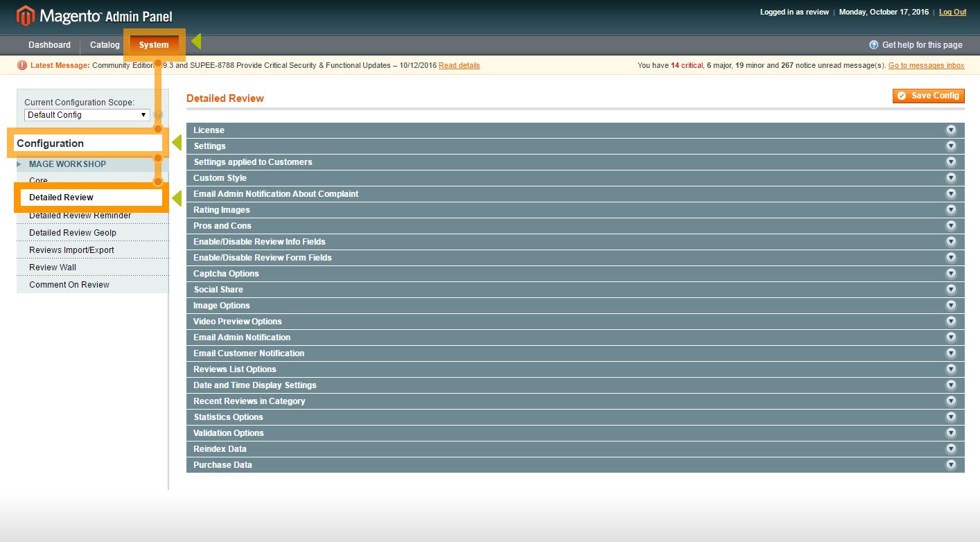Expand Reindex Data arrow icon
The image size is (980, 542).
tap(951, 449)
